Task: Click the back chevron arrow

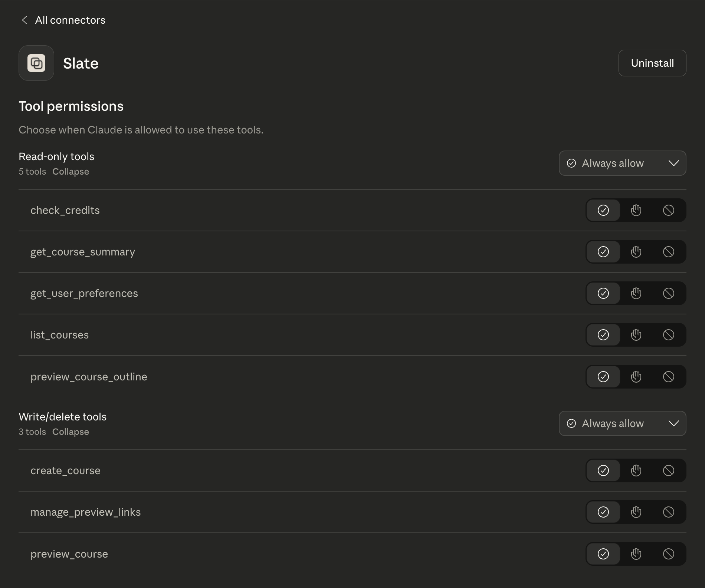Action: [x=24, y=20]
